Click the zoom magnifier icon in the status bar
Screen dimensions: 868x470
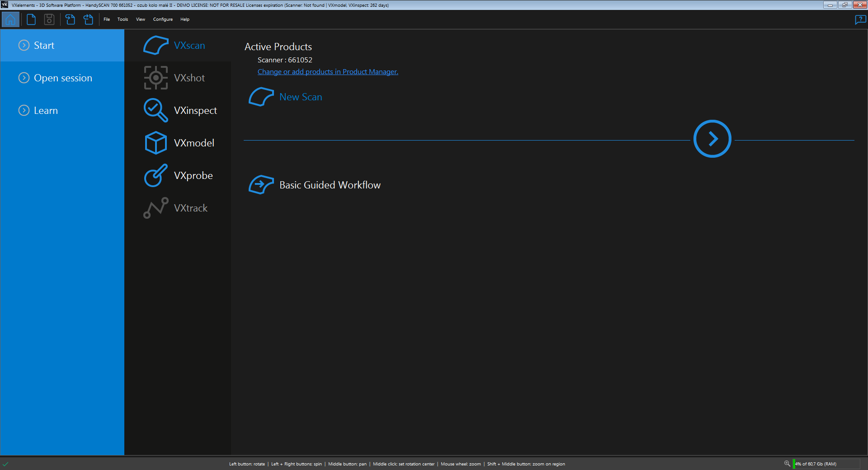pyautogui.click(x=787, y=464)
